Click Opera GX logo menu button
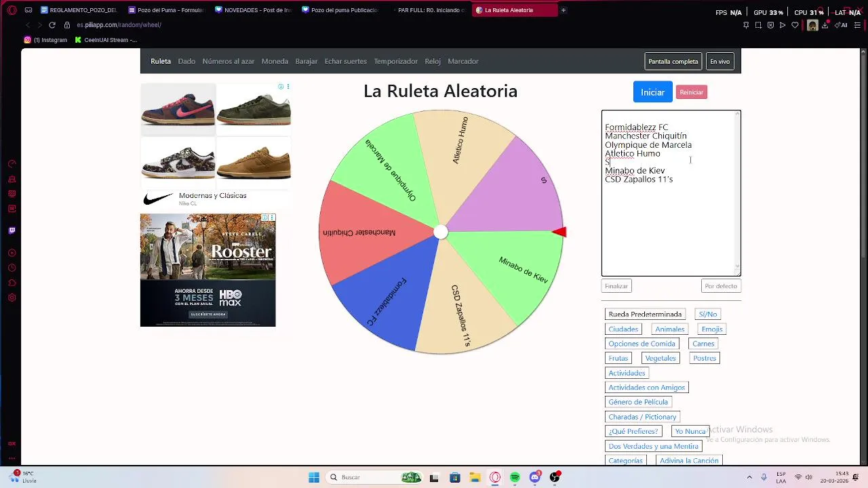The height and width of the screenshot is (488, 868). point(12,10)
